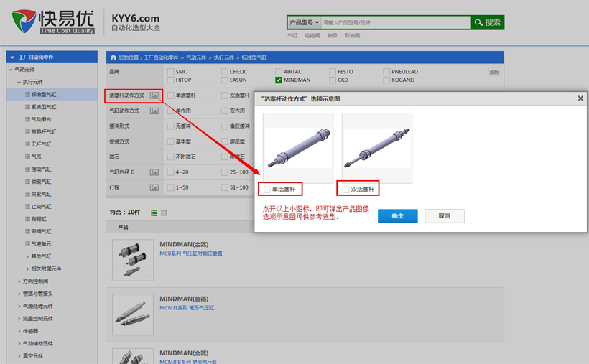Check the SMC brand checkbox
The image size is (589, 364).
point(170,71)
